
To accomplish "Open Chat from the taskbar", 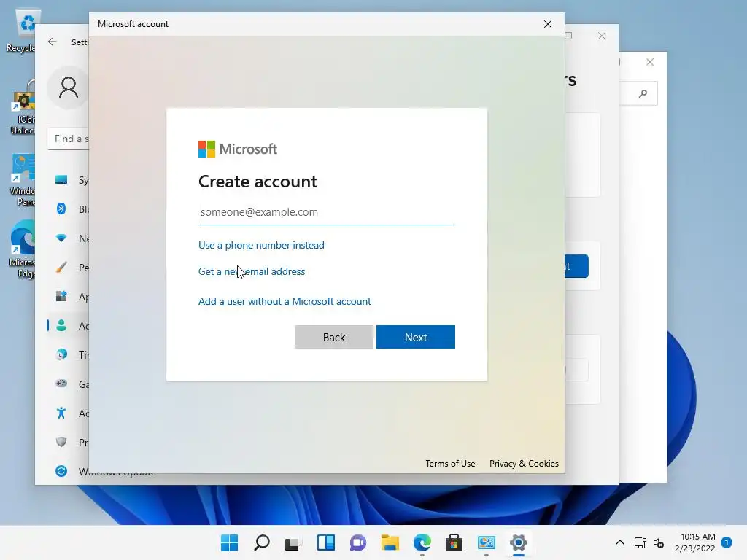I will tap(357, 542).
